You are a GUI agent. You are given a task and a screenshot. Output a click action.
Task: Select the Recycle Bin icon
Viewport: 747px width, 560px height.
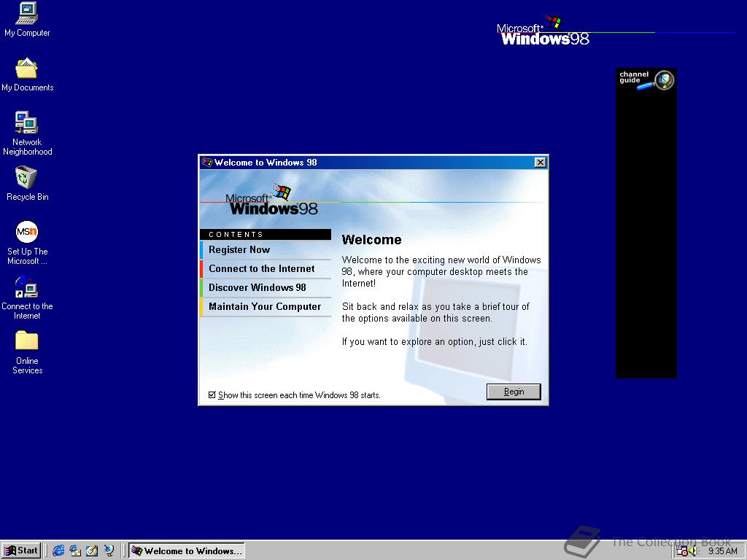coord(27,183)
